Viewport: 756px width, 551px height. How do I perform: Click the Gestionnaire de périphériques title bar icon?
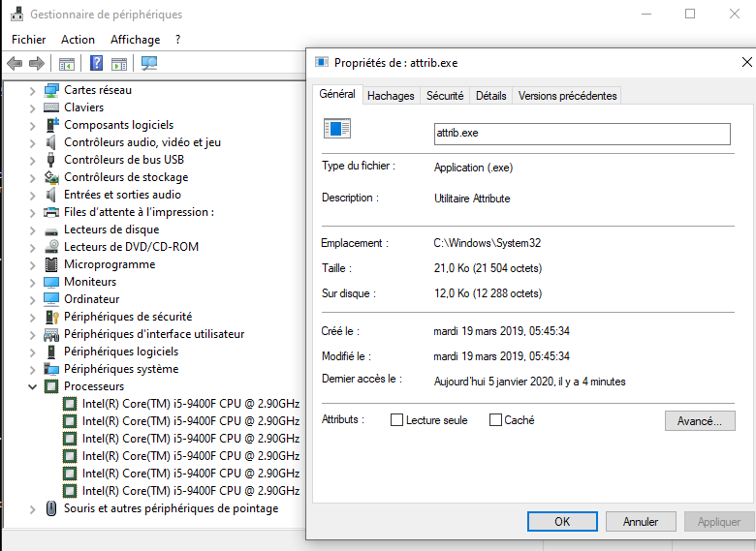[x=16, y=14]
